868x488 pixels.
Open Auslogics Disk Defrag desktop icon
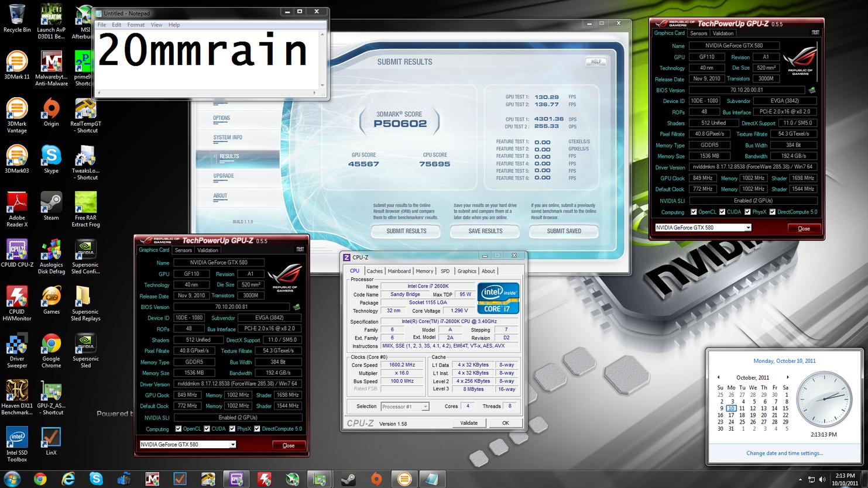(51, 256)
